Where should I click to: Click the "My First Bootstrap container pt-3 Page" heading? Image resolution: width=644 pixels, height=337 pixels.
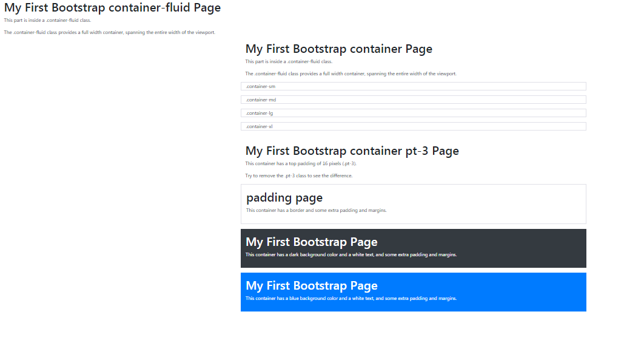352,151
